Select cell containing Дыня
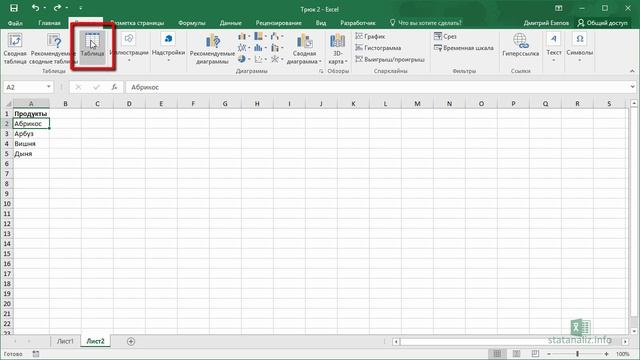Viewport: 640px width, 360px height. tap(31, 154)
